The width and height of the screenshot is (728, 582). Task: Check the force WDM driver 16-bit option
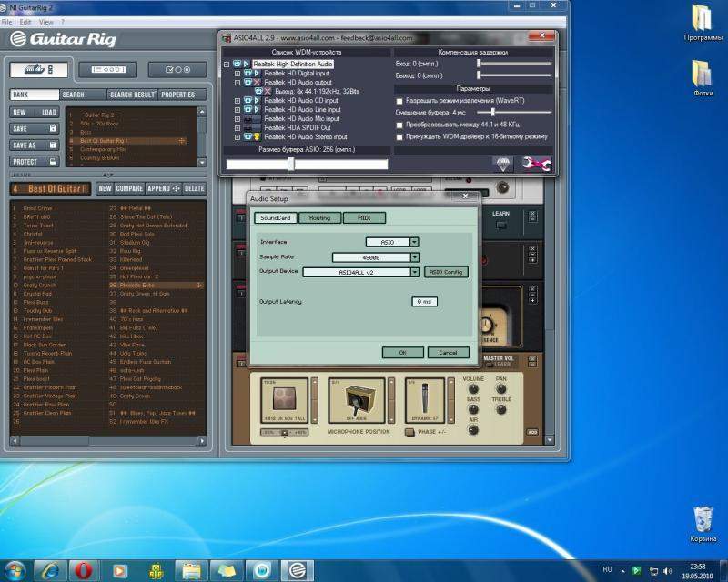click(399, 136)
